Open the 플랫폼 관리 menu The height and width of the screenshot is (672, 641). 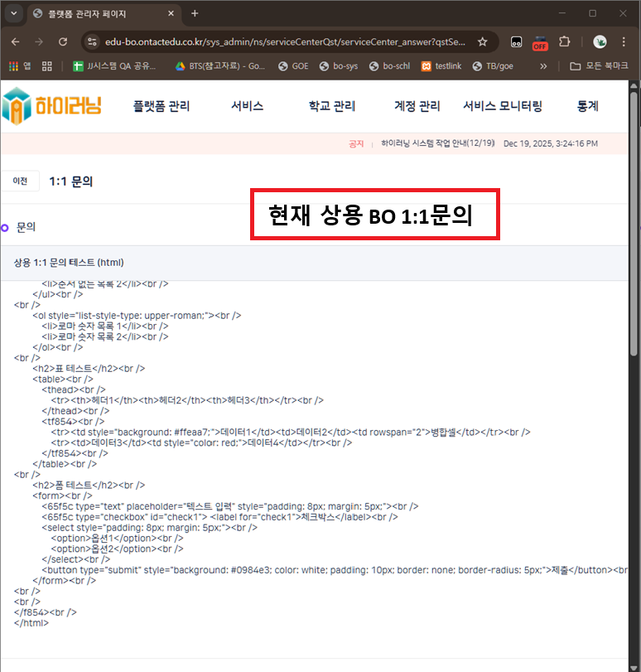tap(161, 106)
